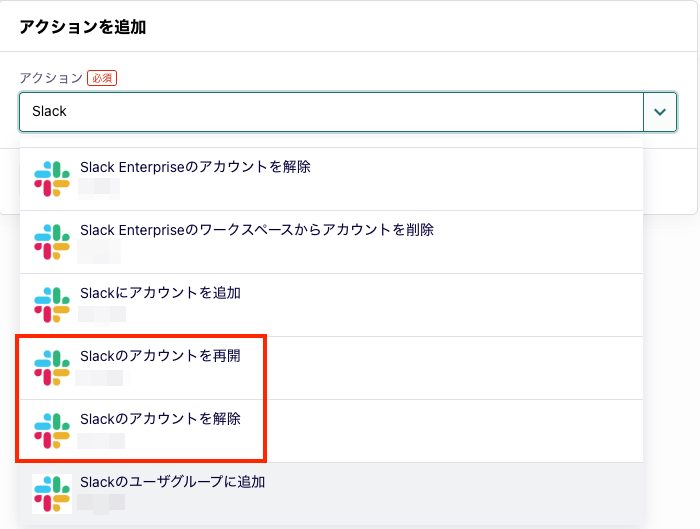
Task: Select 'Slackのユーザグループに追加' entry
Action: 331,494
